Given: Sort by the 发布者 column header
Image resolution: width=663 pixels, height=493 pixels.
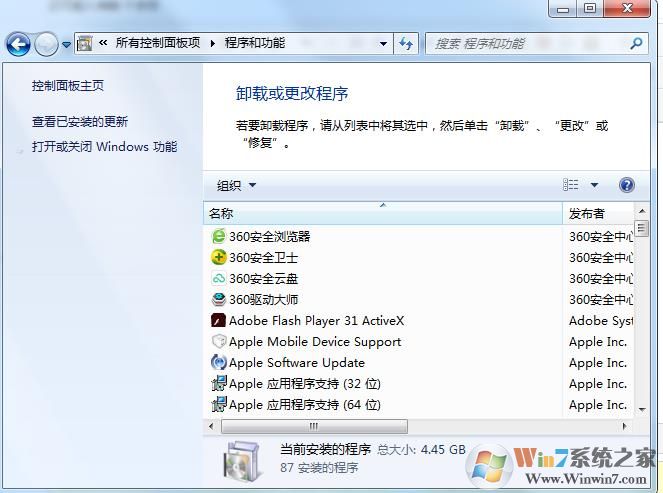Looking at the screenshot, I should 598,214.
